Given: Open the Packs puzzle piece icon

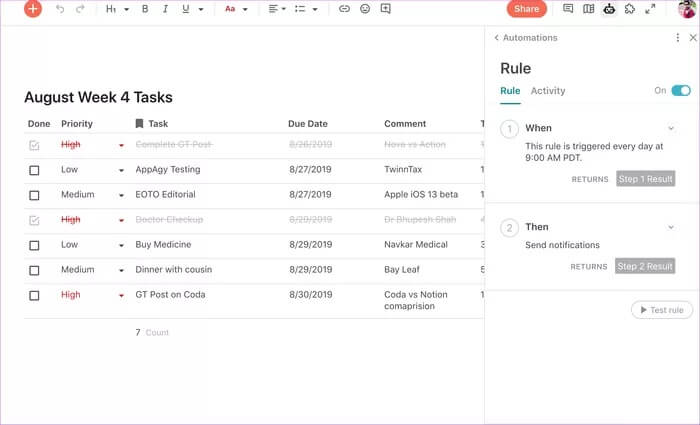Looking at the screenshot, I should pos(629,8).
